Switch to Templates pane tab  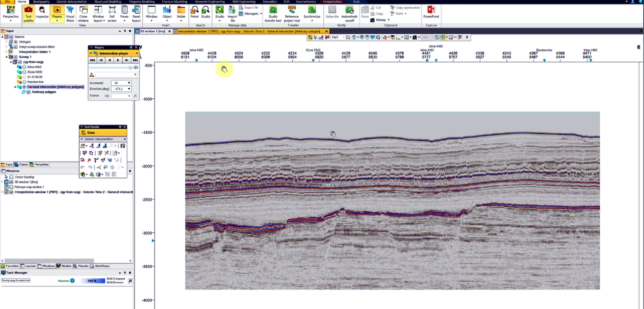point(39,164)
